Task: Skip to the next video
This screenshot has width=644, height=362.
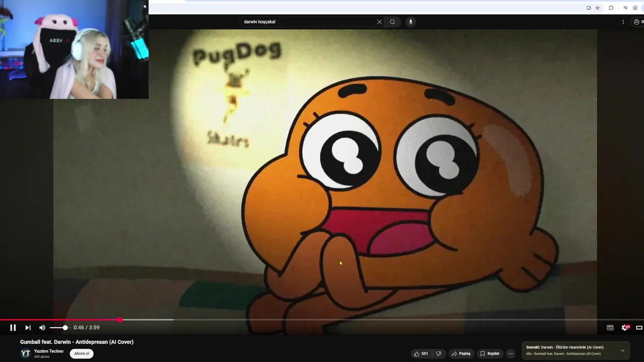Action: [x=28, y=327]
